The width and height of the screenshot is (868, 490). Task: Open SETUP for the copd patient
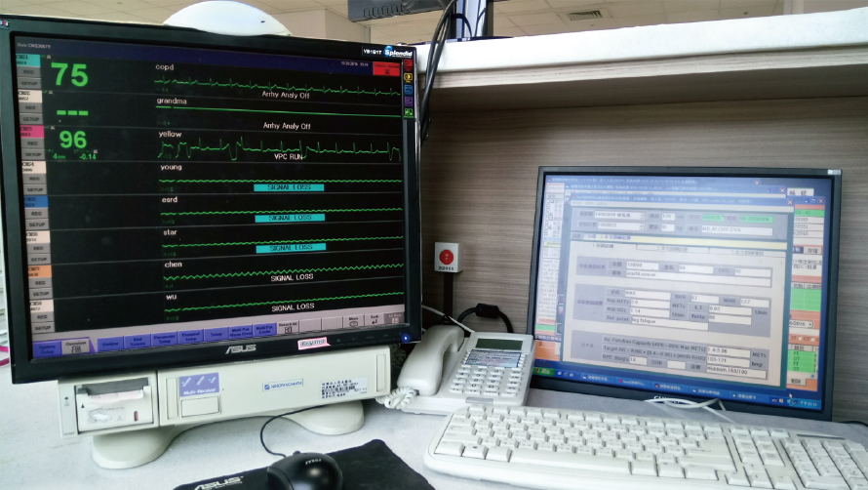coord(30,84)
